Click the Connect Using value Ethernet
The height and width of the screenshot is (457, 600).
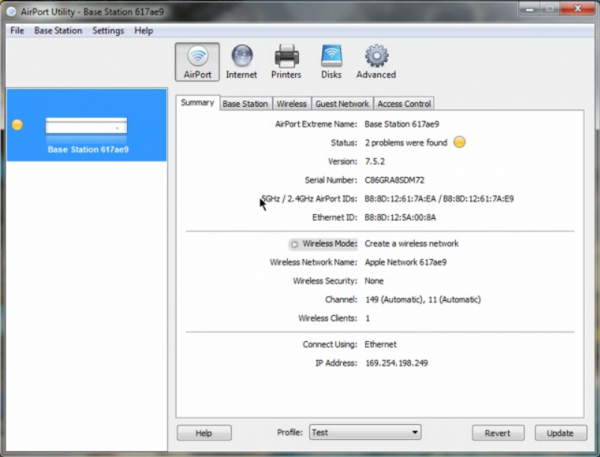tap(380, 344)
